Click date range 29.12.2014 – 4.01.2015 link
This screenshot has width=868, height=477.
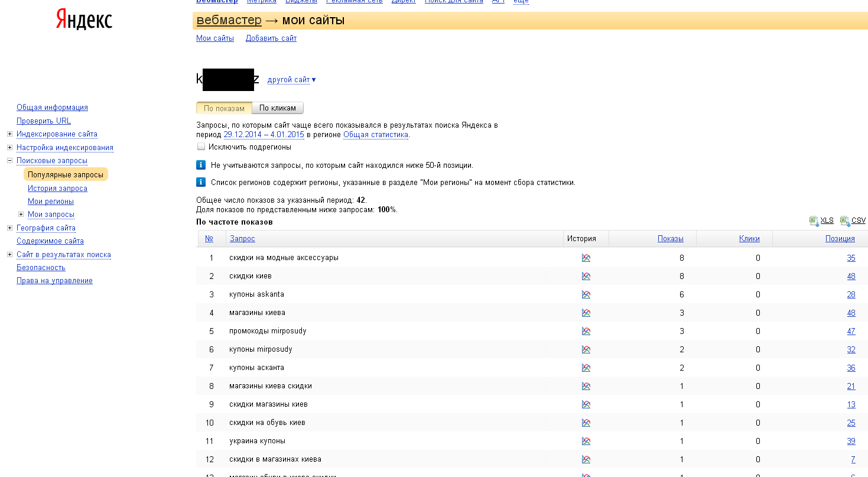pos(264,135)
